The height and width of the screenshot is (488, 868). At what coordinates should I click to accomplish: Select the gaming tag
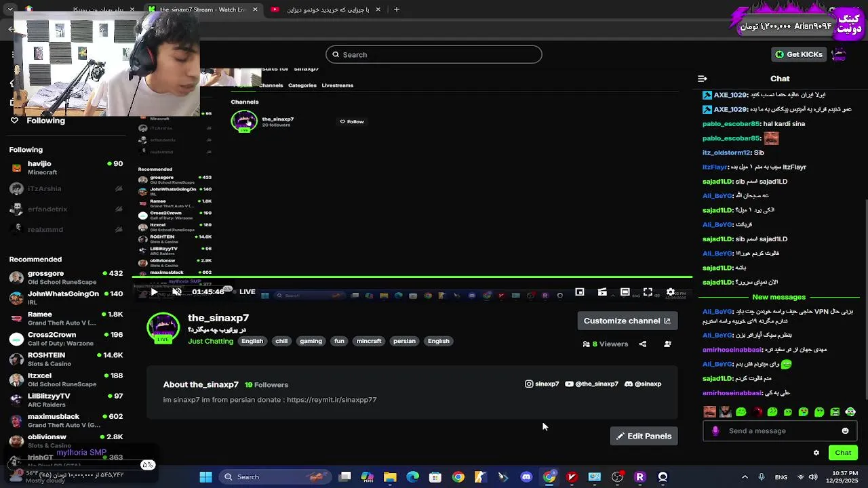[x=311, y=341]
